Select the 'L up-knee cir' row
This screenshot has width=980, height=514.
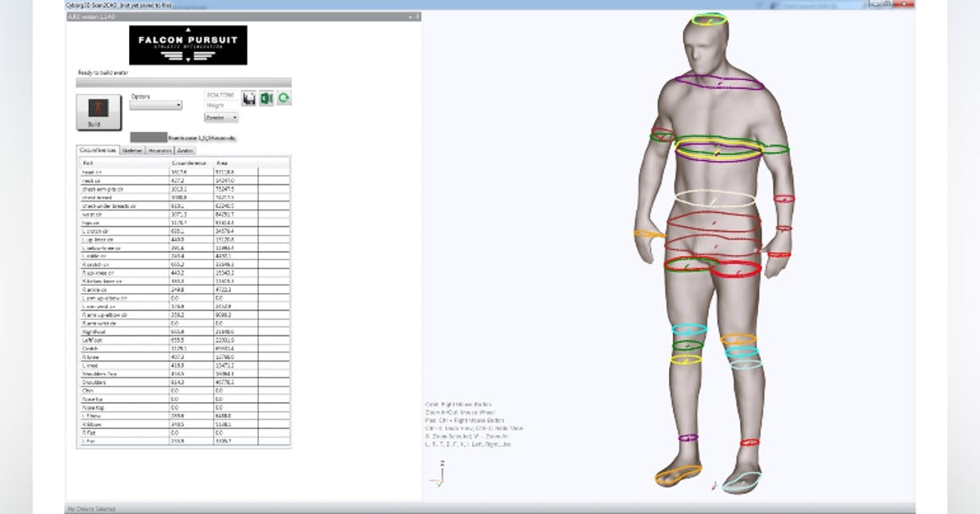[184, 239]
